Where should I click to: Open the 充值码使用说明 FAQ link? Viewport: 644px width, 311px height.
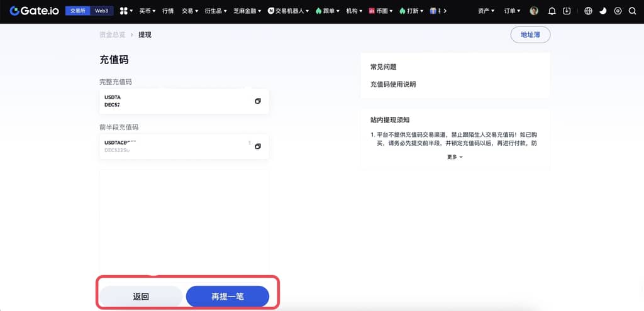point(393,84)
